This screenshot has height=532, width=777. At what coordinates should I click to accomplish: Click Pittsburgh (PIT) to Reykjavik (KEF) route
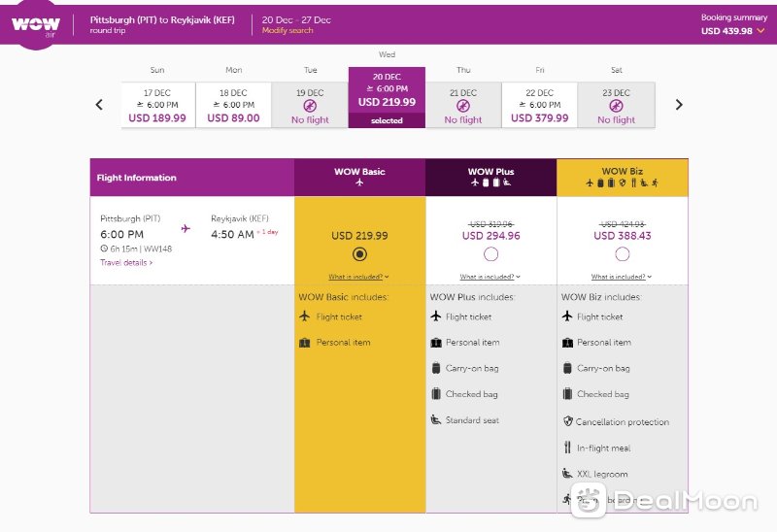click(162, 19)
